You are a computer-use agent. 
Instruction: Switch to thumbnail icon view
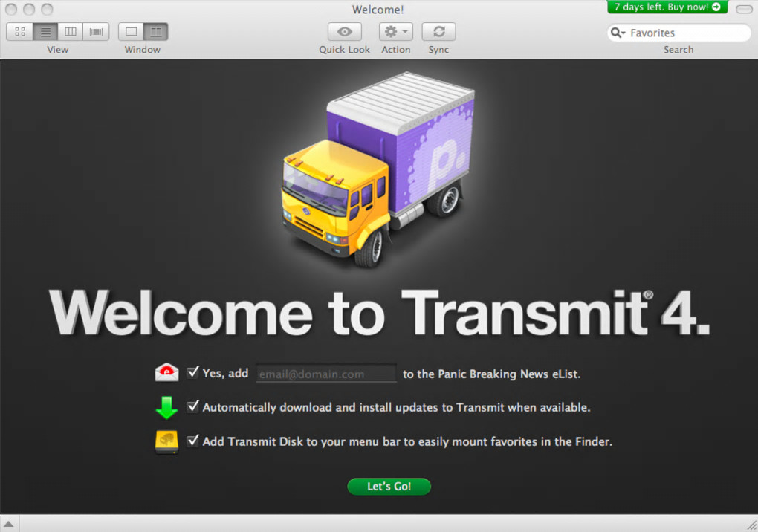click(x=20, y=32)
